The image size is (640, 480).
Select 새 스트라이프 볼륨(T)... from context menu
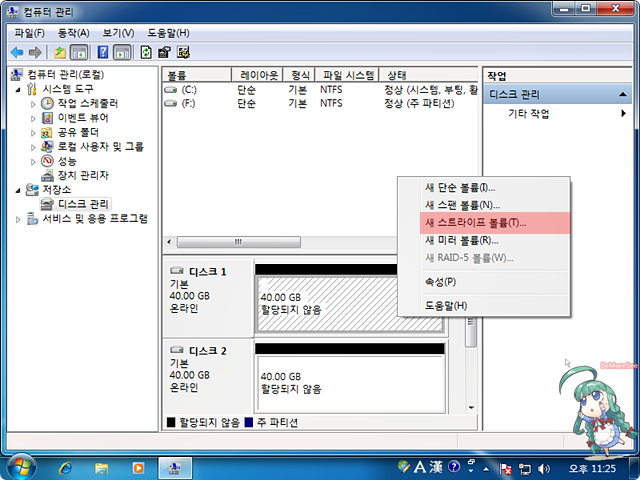coord(475,222)
